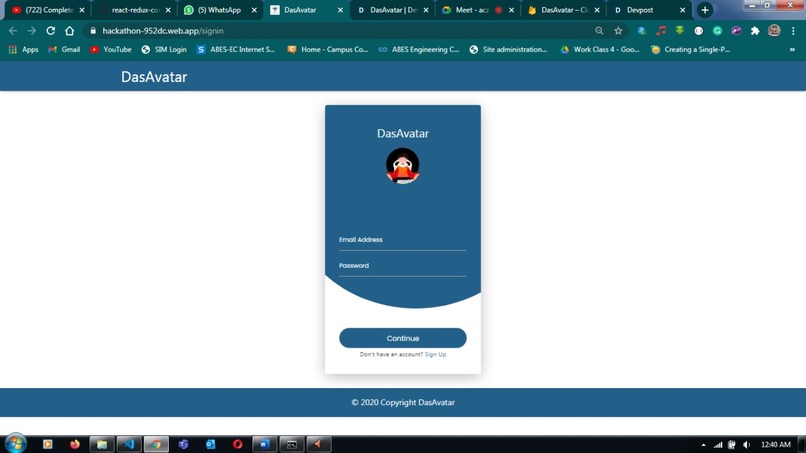
Task: Click the © 2020 Copyright DasAvatar text
Action: [403, 403]
